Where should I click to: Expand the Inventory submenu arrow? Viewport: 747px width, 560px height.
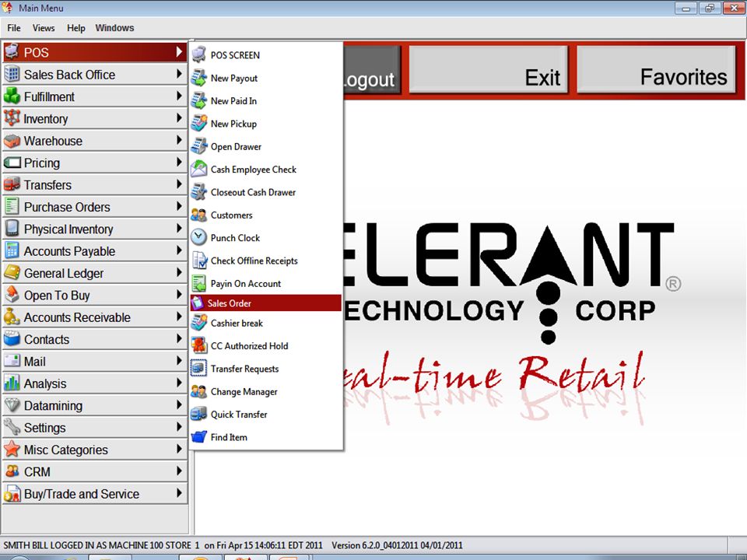[x=179, y=117]
